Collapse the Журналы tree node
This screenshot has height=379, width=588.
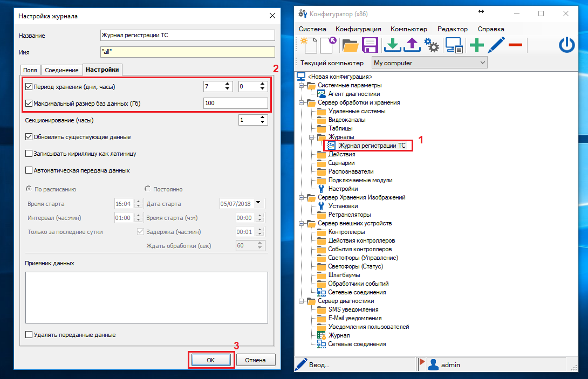(311, 137)
